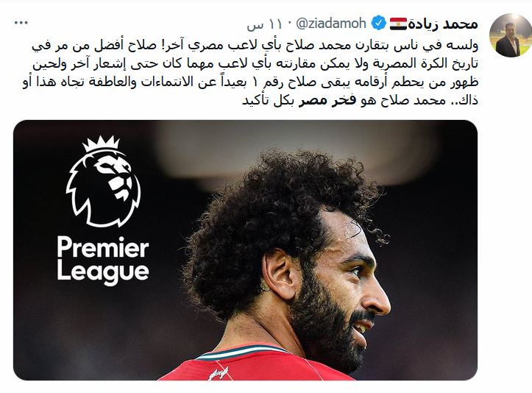The width and height of the screenshot is (532, 393).
Task: Open the profile via name محمد زيادة
Action: (443, 24)
